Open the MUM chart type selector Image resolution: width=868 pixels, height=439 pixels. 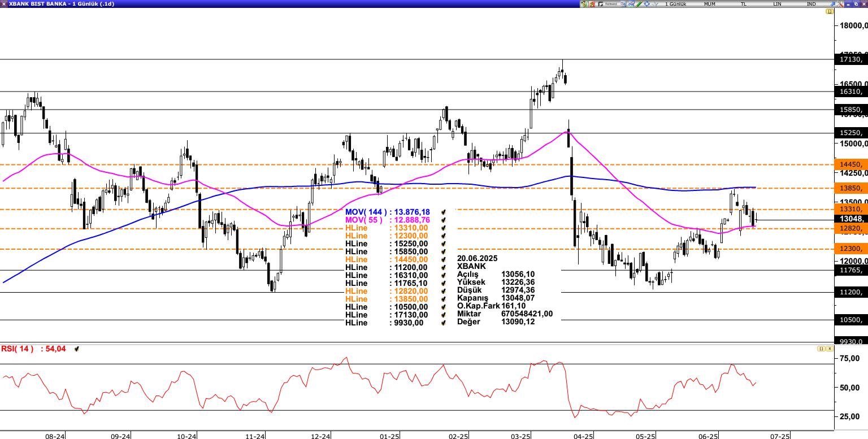(x=711, y=3)
